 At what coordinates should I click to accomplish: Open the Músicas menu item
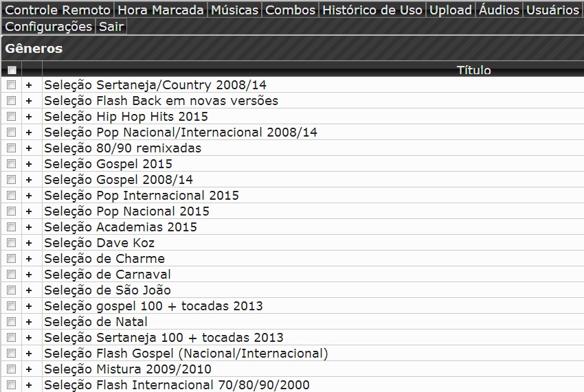pos(234,10)
